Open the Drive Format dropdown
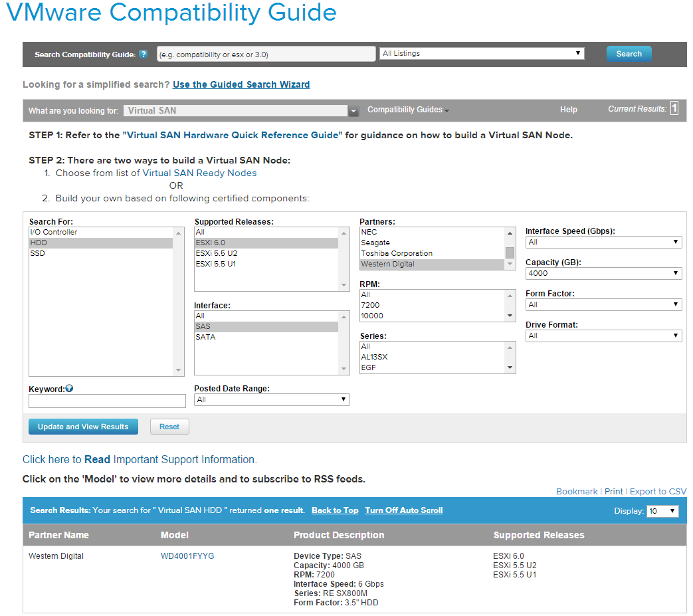 pos(603,336)
